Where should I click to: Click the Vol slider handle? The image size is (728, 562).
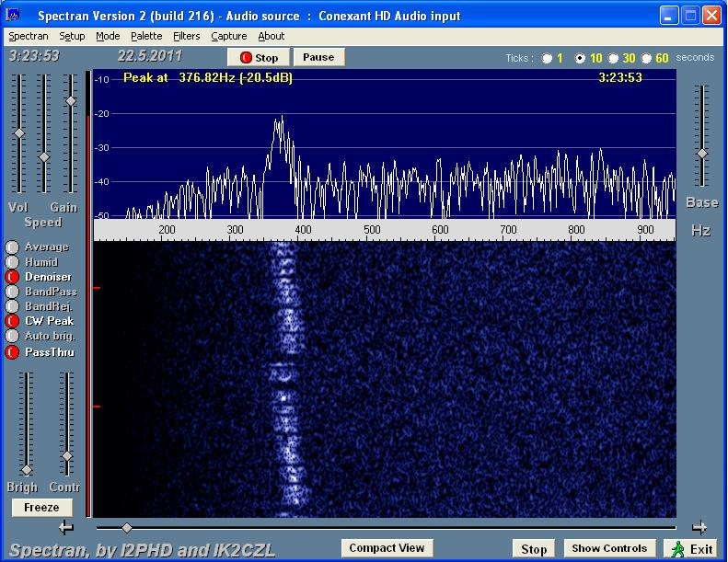[x=19, y=133]
